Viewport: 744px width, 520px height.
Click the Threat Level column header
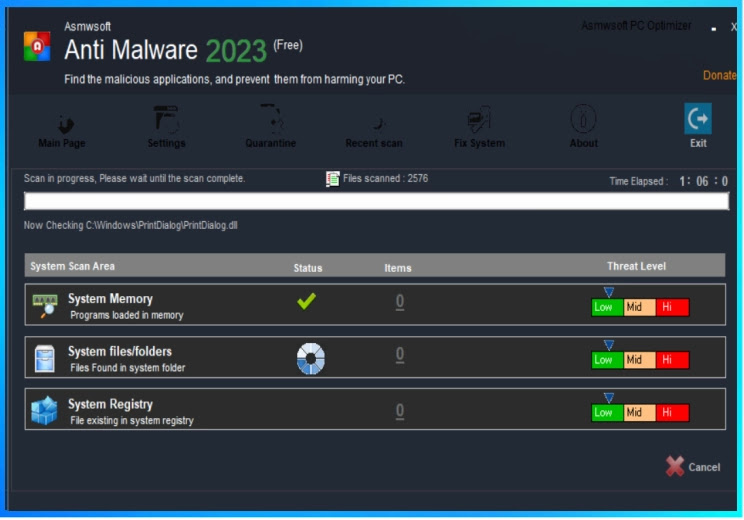[636, 266]
